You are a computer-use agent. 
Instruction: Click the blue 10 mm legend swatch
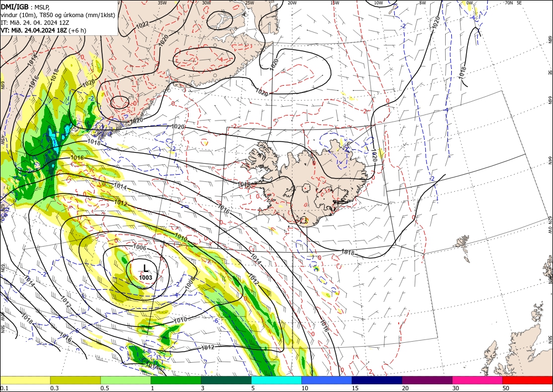coord(327,380)
